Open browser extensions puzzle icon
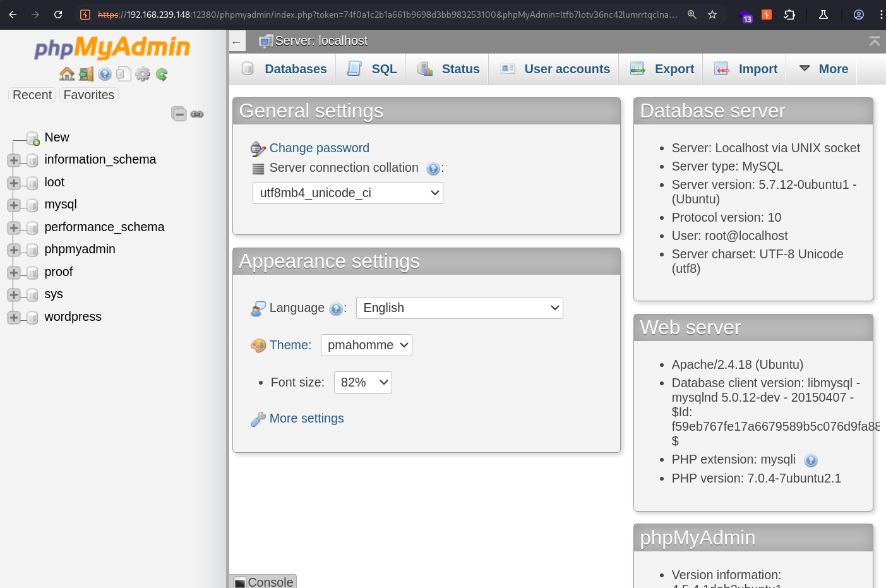 pos(789,15)
